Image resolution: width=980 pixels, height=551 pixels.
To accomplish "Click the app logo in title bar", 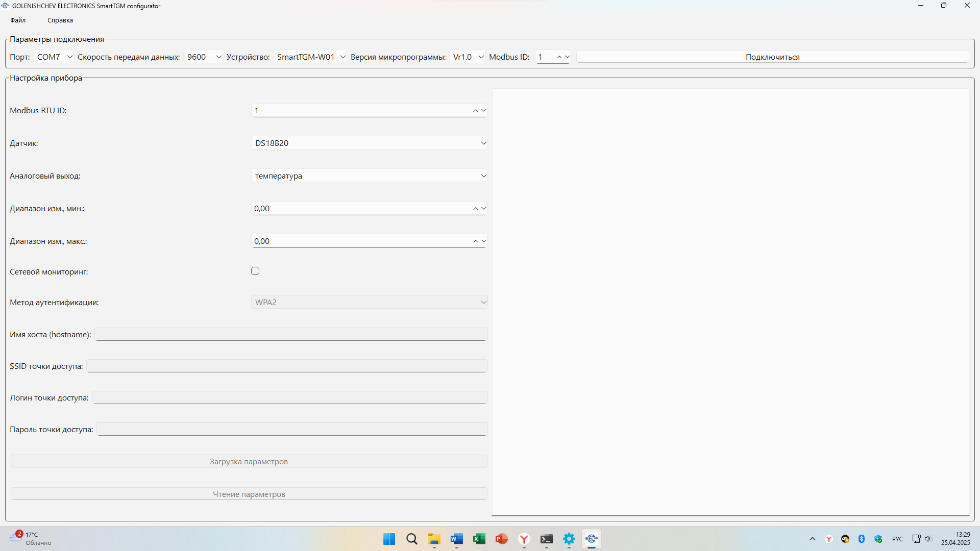I will point(5,6).
